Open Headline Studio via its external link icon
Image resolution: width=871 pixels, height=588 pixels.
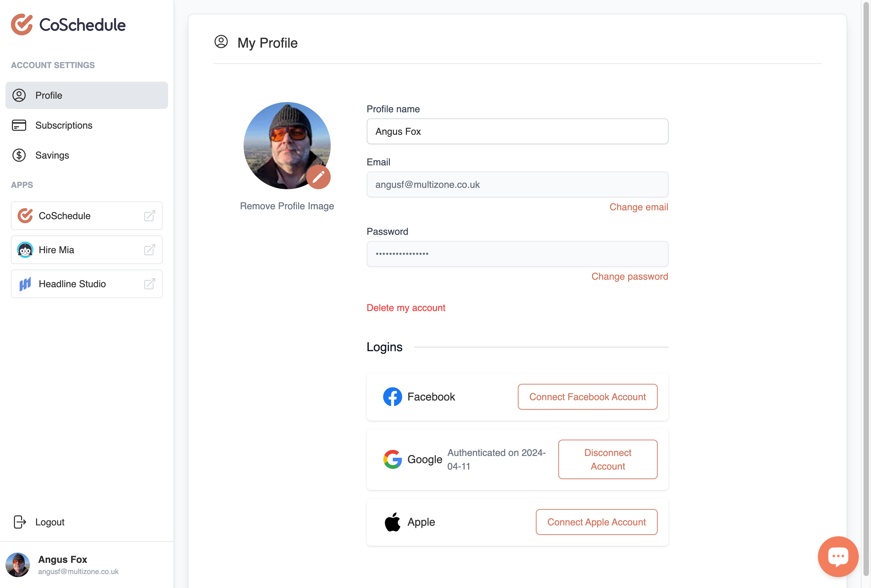150,284
